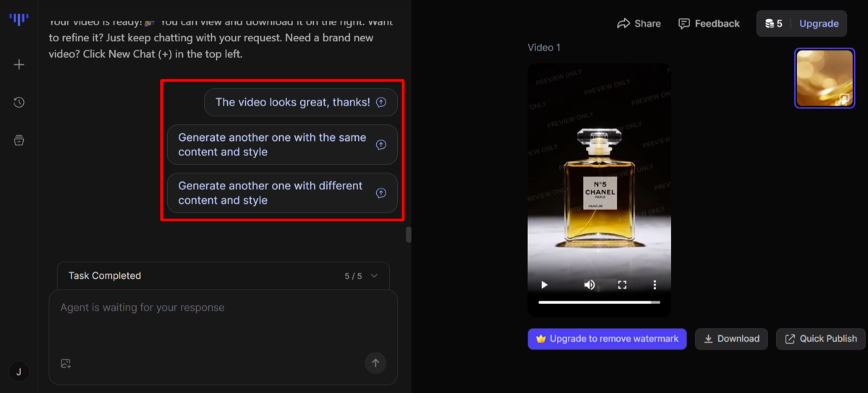The image size is (868, 393).
Task: Click the chat panel scrollbar handle
Action: 408,235
